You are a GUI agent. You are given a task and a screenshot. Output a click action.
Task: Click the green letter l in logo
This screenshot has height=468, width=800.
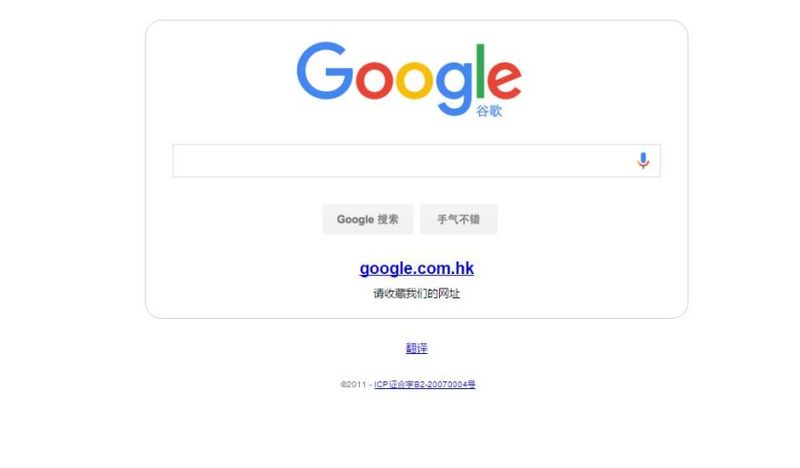click(x=480, y=71)
